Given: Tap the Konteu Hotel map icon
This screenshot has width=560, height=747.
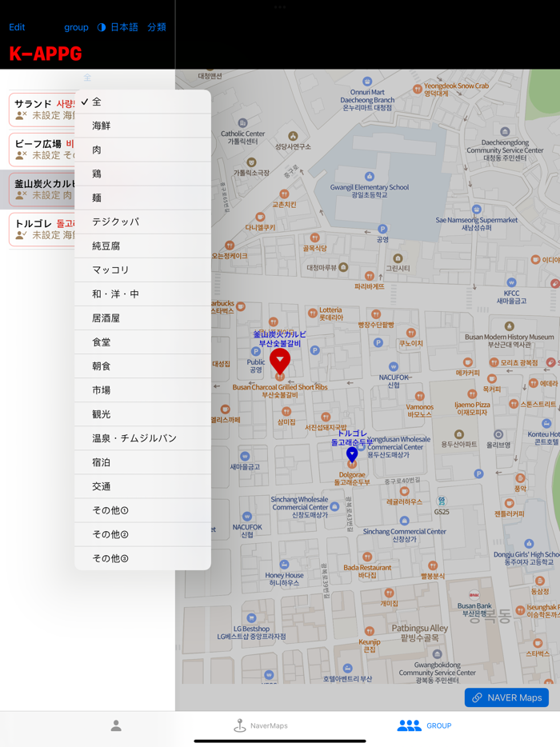Looking at the screenshot, I should tap(546, 423).
